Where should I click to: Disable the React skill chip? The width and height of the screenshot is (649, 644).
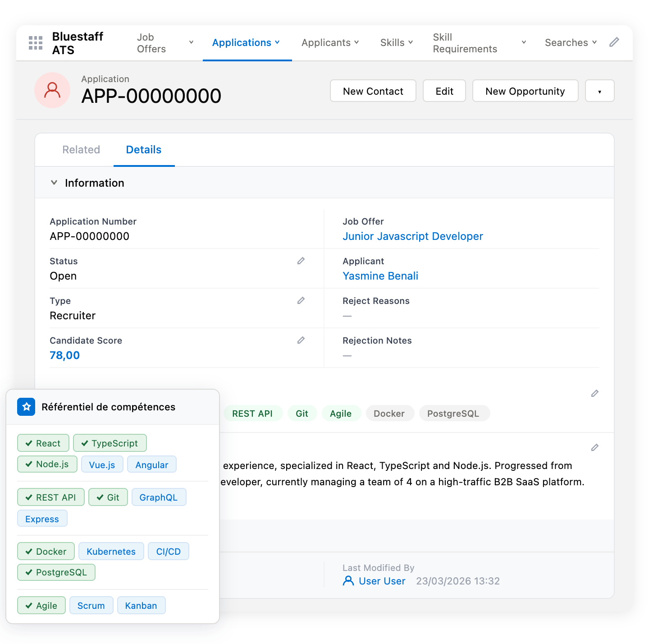pos(43,443)
